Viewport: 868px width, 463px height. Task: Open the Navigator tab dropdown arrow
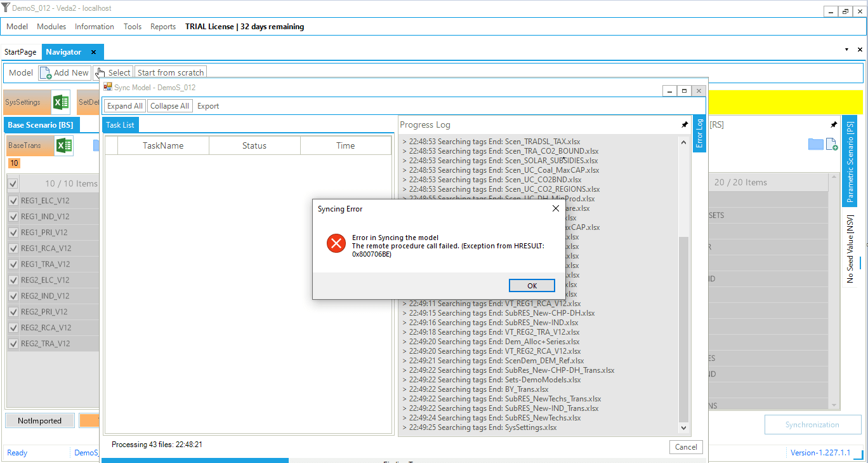(x=846, y=49)
